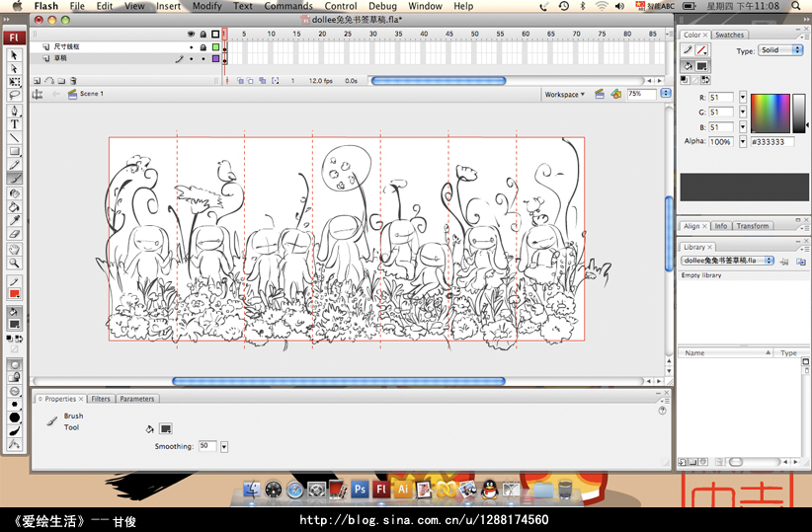Toggle outline square of 尺寸线框 layer

point(215,47)
